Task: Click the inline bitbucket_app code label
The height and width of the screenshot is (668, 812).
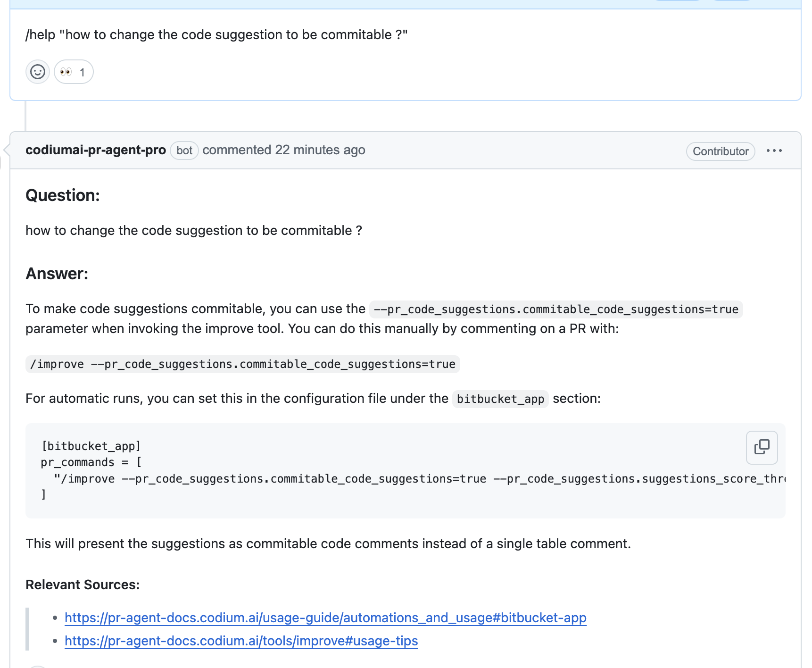Action: click(x=500, y=399)
